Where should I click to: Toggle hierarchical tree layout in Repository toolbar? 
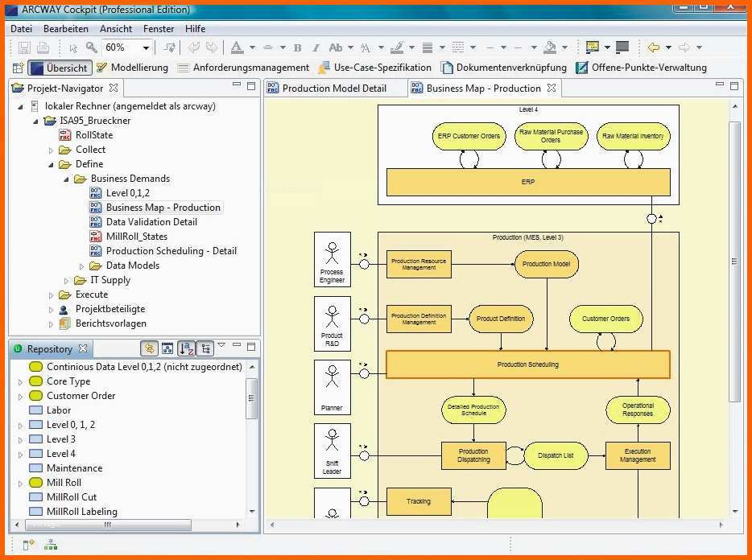205,348
